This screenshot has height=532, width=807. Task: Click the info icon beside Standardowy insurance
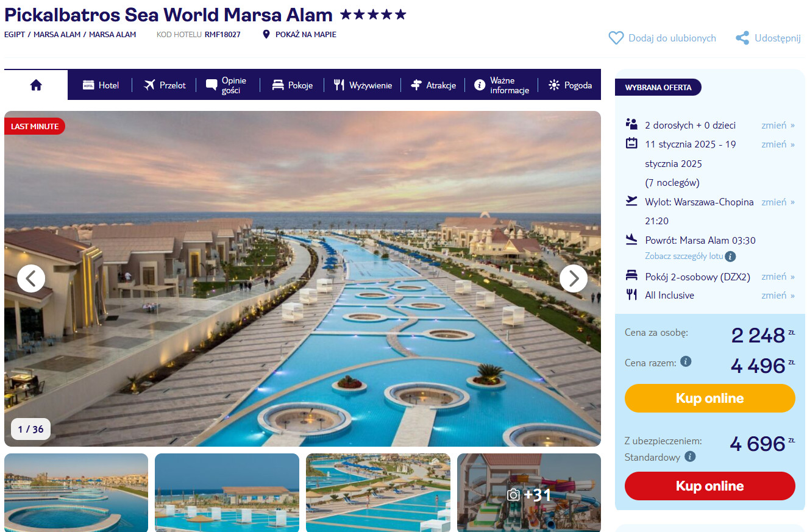point(690,456)
